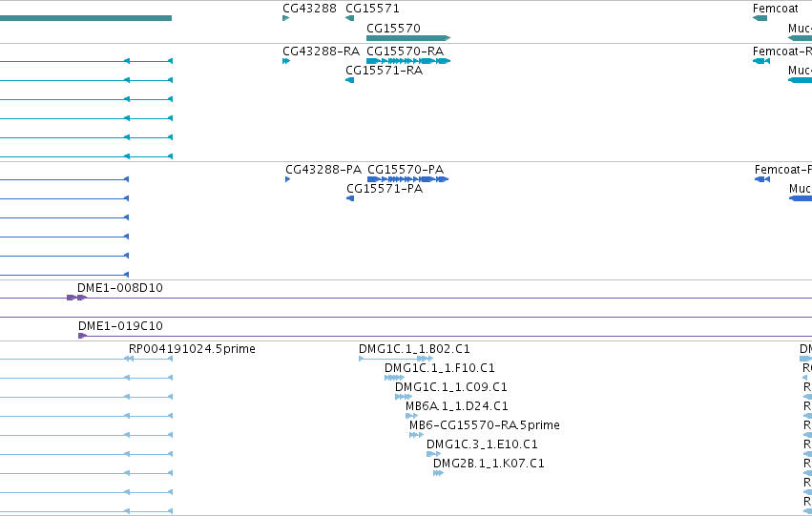Click the DMG1C.1_1.B02.C1 EST alignment glyph
The height and width of the screenshot is (516, 812).
[396, 359]
